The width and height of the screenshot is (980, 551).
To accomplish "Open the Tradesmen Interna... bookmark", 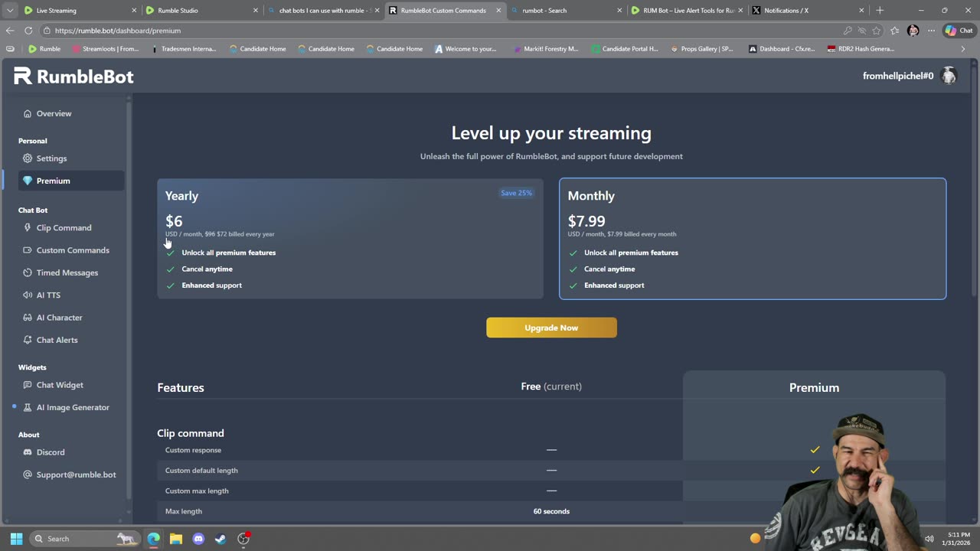I will click(x=184, y=49).
